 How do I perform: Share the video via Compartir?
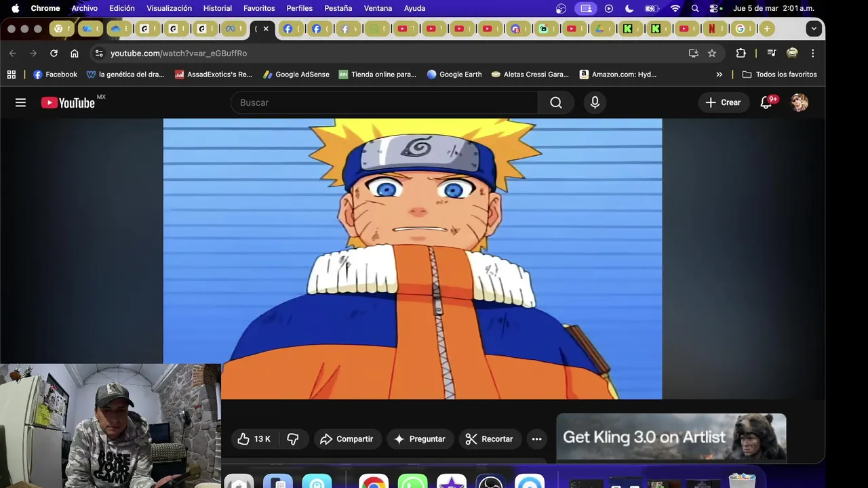pos(347,439)
